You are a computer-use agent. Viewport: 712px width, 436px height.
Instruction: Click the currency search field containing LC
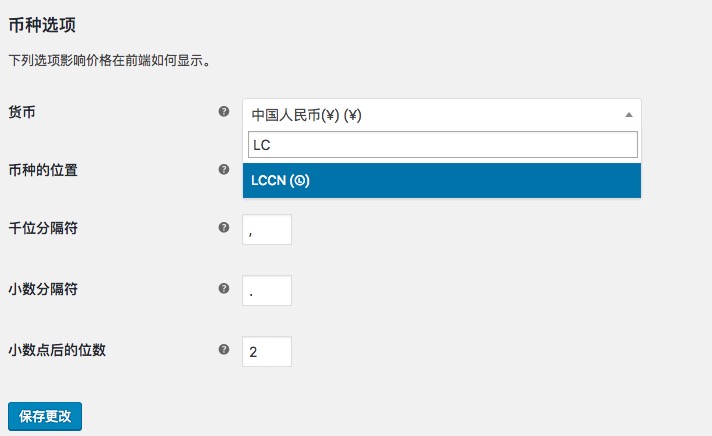(x=441, y=145)
